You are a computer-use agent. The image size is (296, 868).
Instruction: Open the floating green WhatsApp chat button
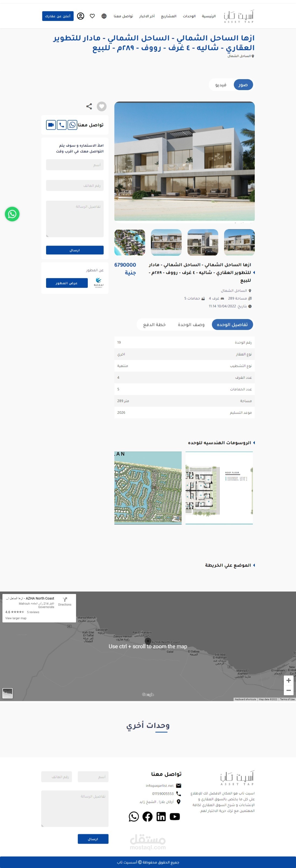pos(12,214)
